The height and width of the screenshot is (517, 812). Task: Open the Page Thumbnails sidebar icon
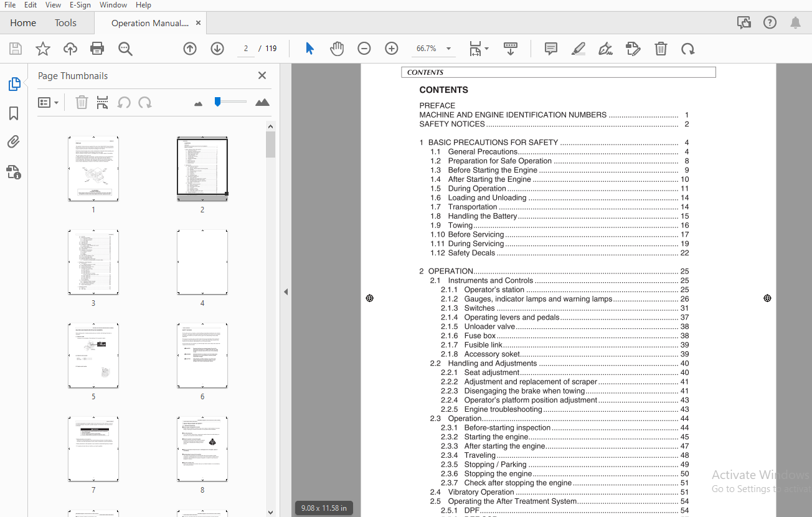click(14, 84)
